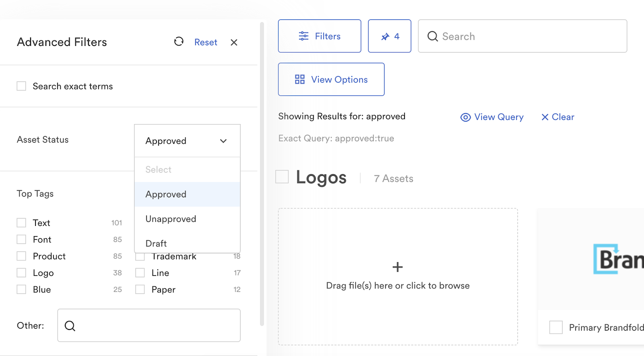The image size is (644, 356).
Task: Enable Search exact terms checkbox
Action: 21,86
